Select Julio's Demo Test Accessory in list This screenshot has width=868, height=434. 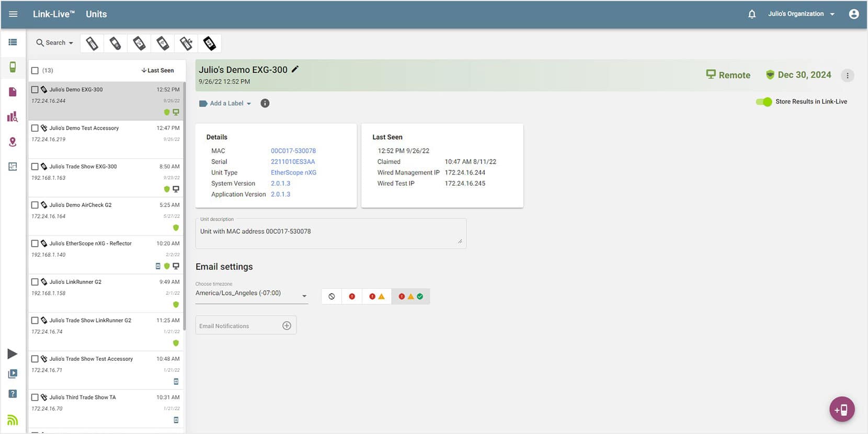pos(84,128)
